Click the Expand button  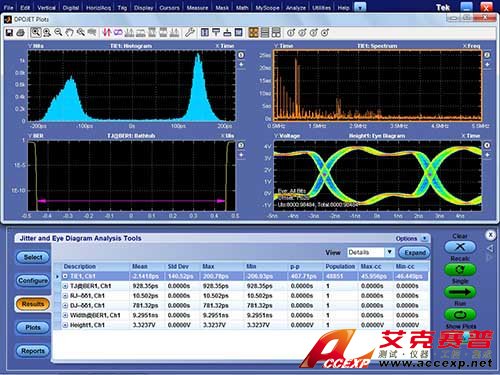(x=414, y=253)
